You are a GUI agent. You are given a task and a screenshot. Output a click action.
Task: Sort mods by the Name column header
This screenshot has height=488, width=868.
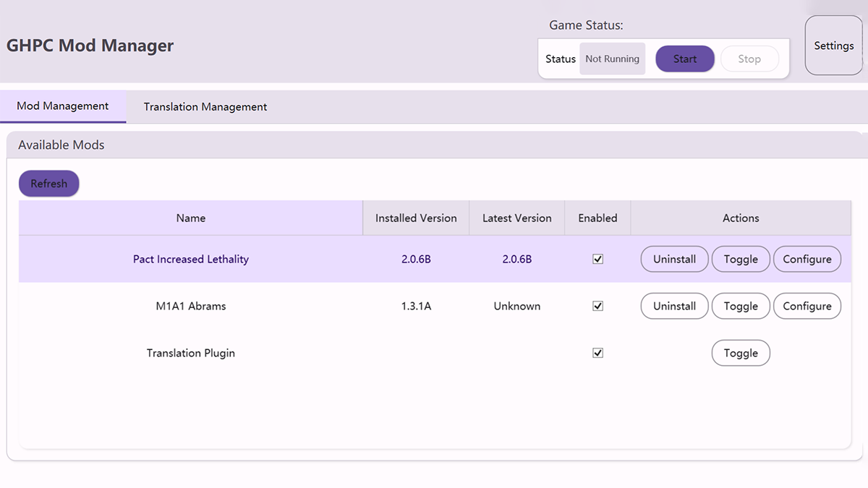tap(190, 218)
